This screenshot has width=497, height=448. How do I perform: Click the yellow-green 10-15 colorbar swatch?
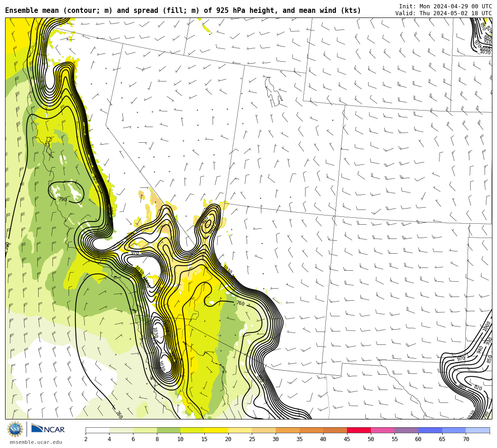(192, 430)
